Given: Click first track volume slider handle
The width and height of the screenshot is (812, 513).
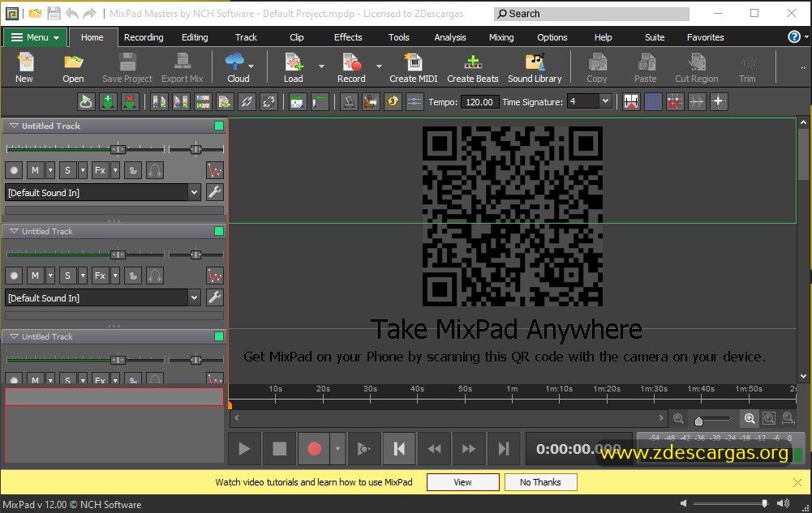Looking at the screenshot, I should click(x=118, y=149).
